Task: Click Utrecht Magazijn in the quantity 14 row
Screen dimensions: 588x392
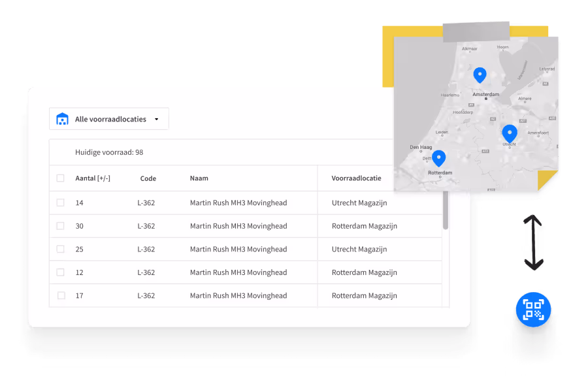Action: (x=359, y=203)
